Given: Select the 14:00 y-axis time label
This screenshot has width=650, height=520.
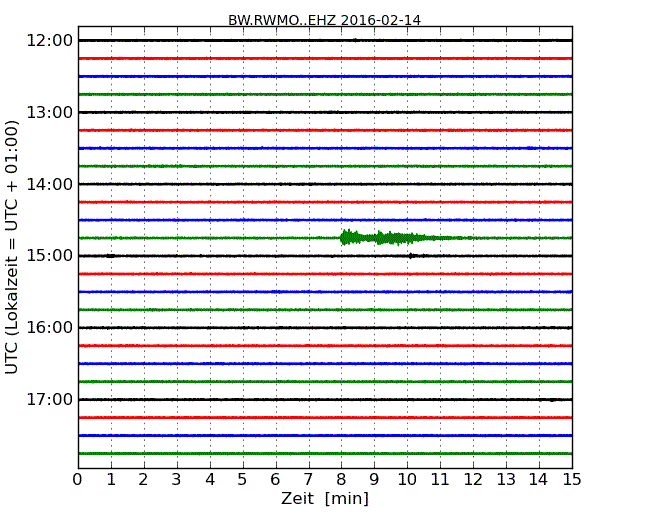Looking at the screenshot, I should (x=49, y=184).
